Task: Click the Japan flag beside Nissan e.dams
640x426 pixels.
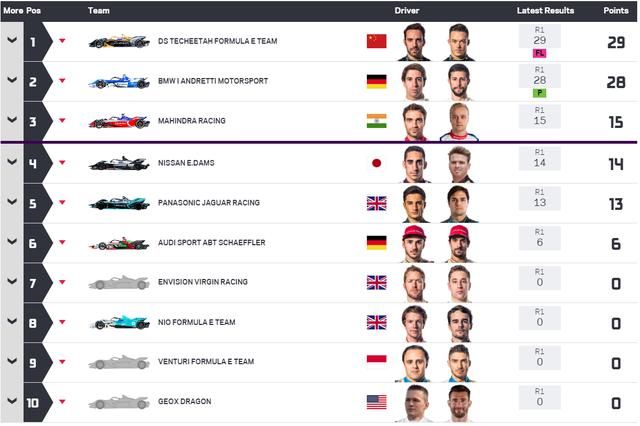Action: click(376, 163)
